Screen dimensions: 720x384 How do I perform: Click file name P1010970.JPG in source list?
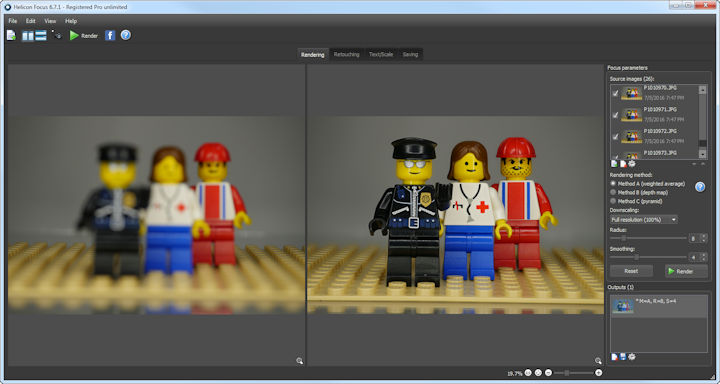point(660,88)
